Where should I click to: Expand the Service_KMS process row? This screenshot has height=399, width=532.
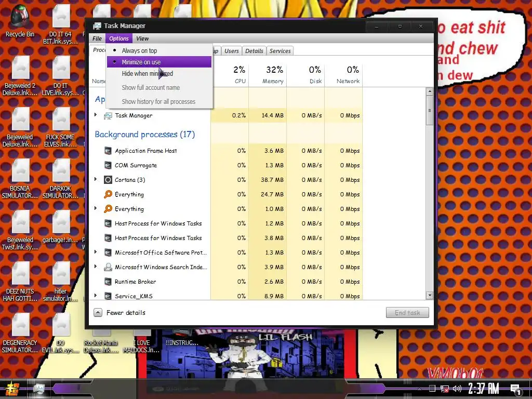96,296
